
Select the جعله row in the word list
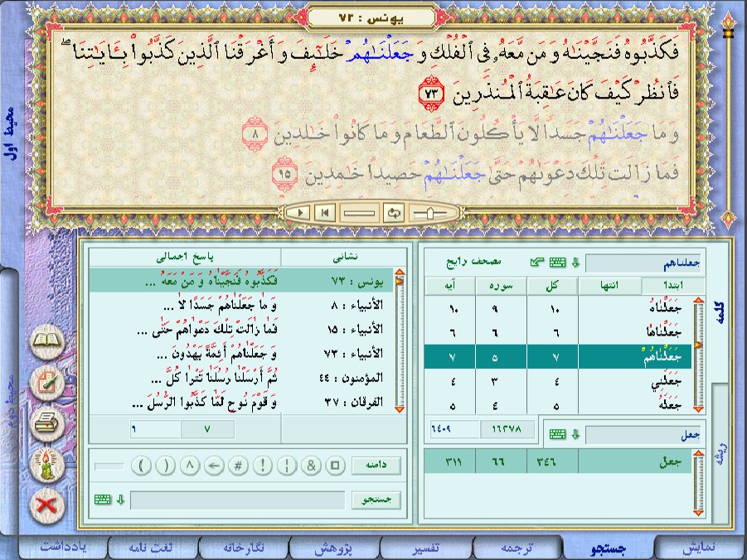557,405
